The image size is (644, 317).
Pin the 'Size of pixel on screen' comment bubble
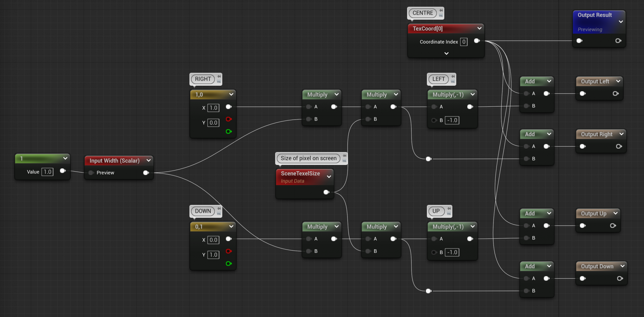point(345,156)
